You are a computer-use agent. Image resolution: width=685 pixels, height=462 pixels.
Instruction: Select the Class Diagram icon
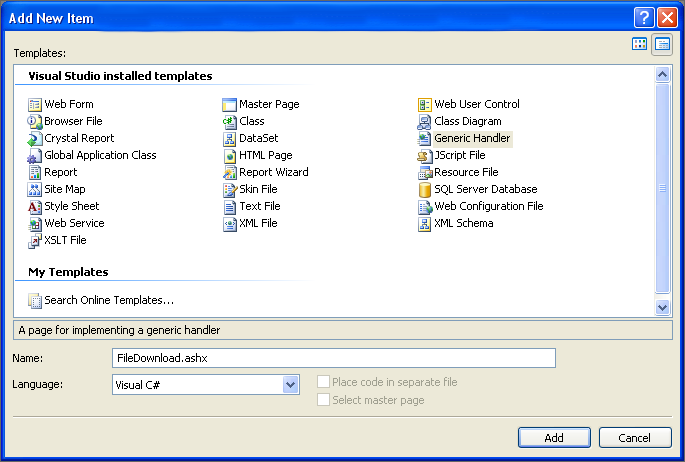424,121
